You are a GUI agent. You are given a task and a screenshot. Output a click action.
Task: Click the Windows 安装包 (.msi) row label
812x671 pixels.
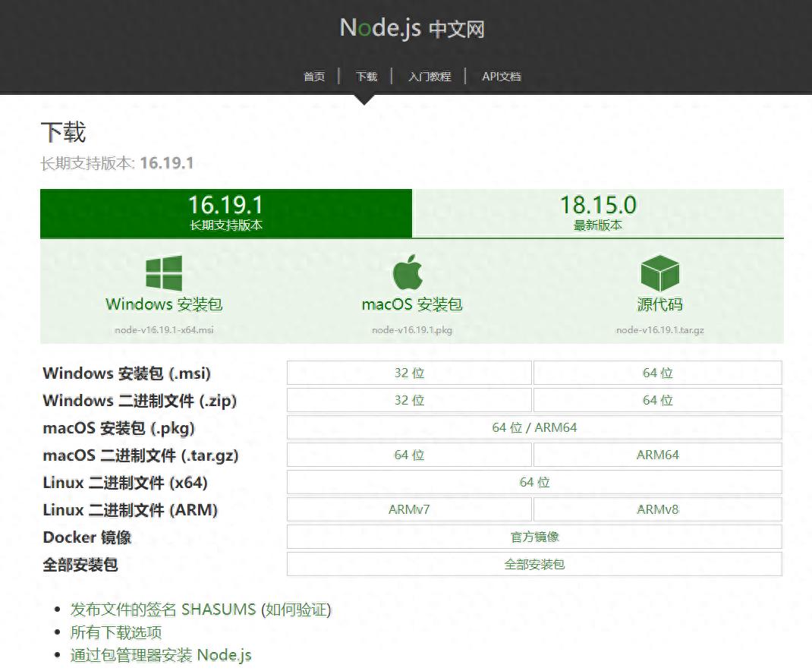[127, 373]
